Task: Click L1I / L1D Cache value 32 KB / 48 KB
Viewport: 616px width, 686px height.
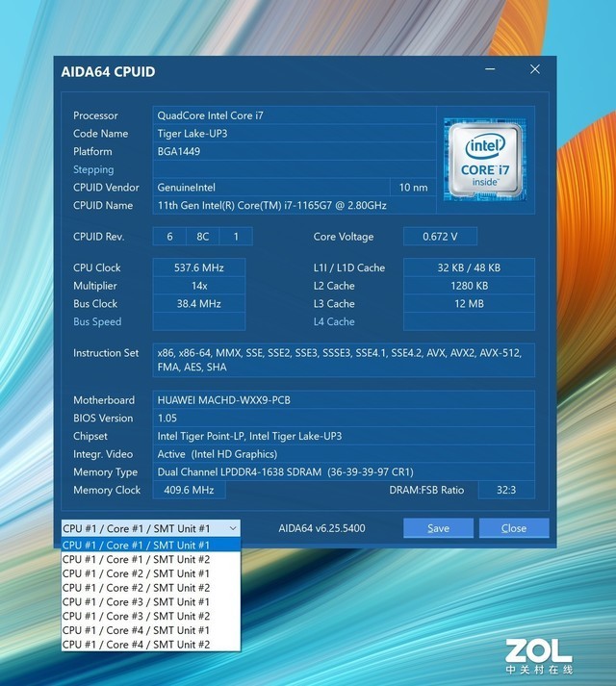Action: (x=469, y=267)
